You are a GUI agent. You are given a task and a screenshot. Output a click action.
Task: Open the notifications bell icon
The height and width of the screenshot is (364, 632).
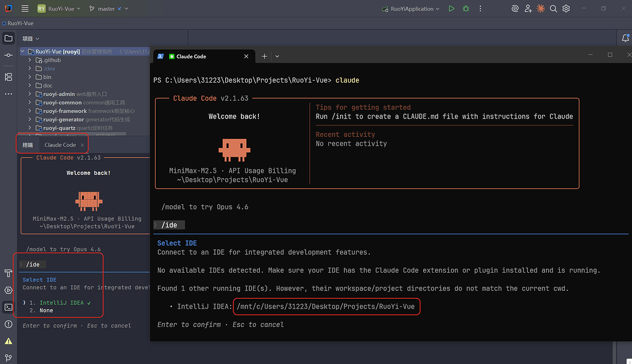[x=625, y=38]
